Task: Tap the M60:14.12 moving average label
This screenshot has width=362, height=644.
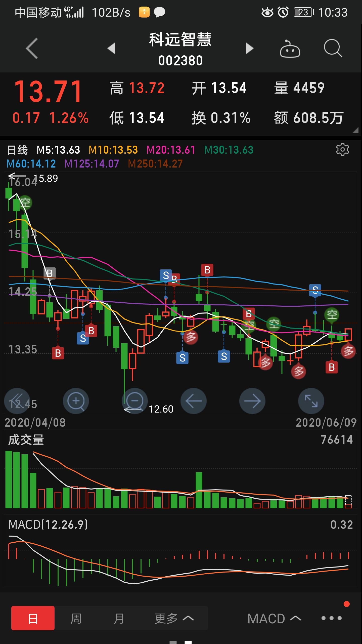Action: 31,164
